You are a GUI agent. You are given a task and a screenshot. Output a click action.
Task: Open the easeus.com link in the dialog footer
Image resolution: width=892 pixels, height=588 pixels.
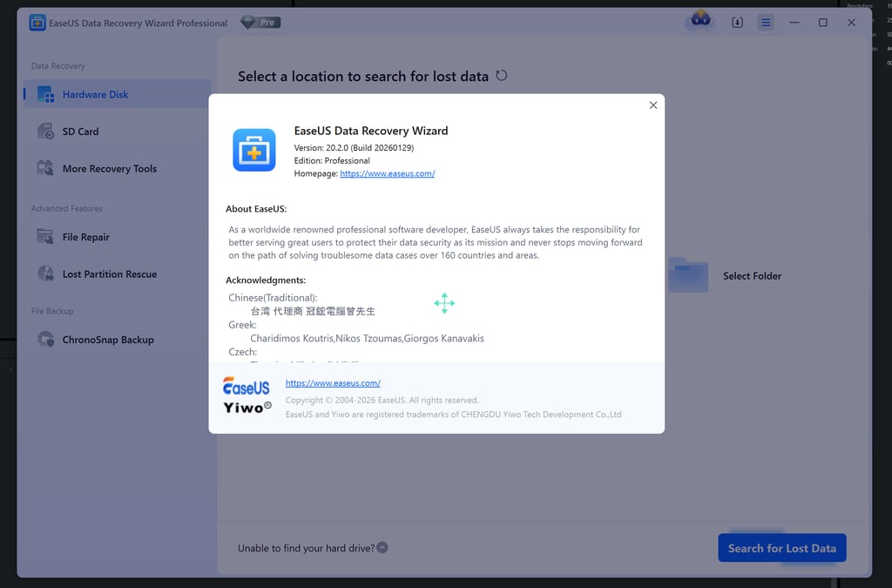pos(333,383)
